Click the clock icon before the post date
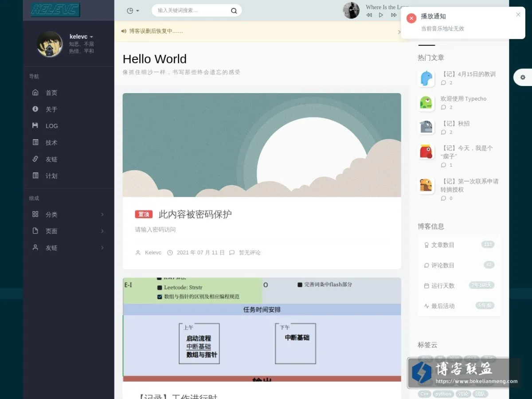Screen dimensions: 532x399 (x=170, y=253)
